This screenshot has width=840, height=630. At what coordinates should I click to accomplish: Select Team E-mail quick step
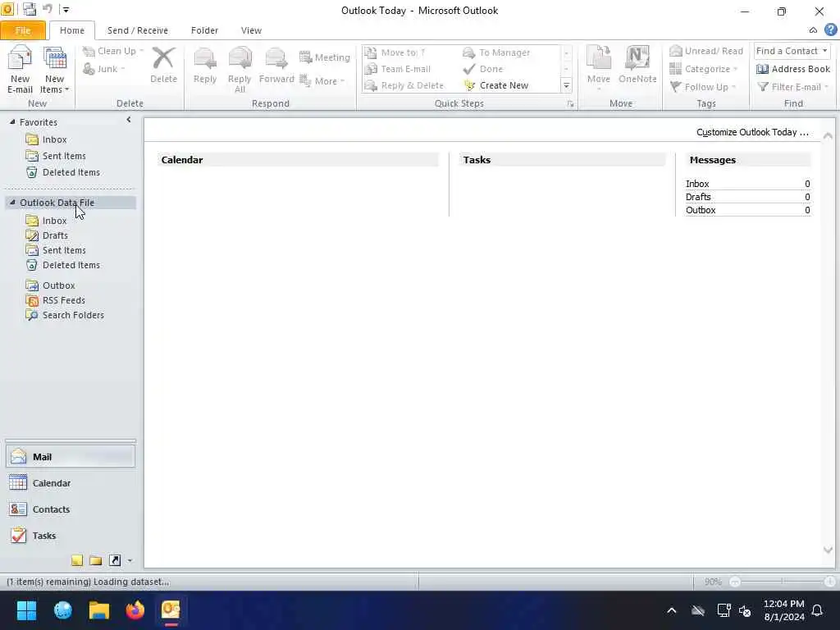[398, 69]
